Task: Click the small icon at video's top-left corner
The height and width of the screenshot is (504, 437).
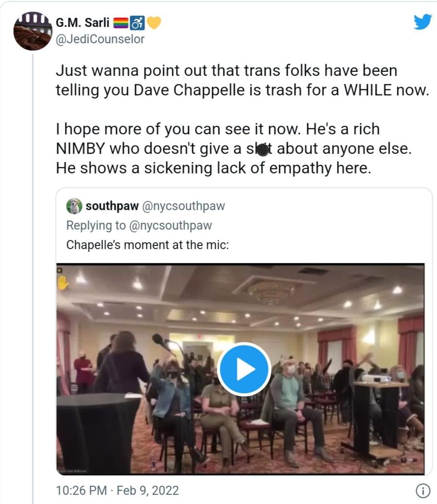Action: (59, 270)
